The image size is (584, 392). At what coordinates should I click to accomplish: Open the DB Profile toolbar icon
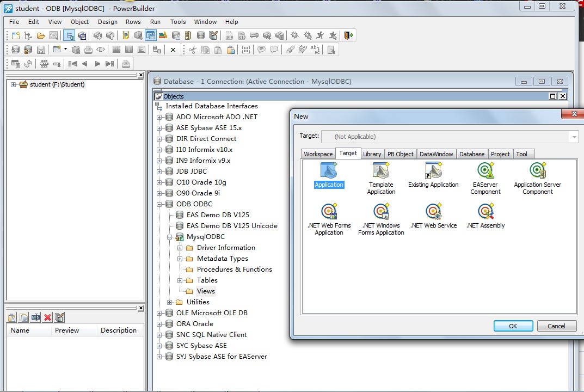tap(176, 35)
